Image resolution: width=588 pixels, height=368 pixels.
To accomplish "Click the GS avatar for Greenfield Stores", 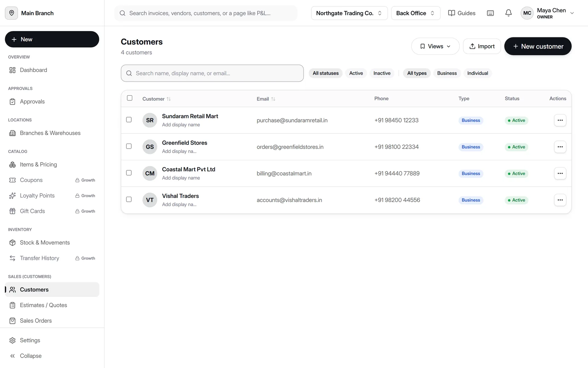I will pos(150,147).
